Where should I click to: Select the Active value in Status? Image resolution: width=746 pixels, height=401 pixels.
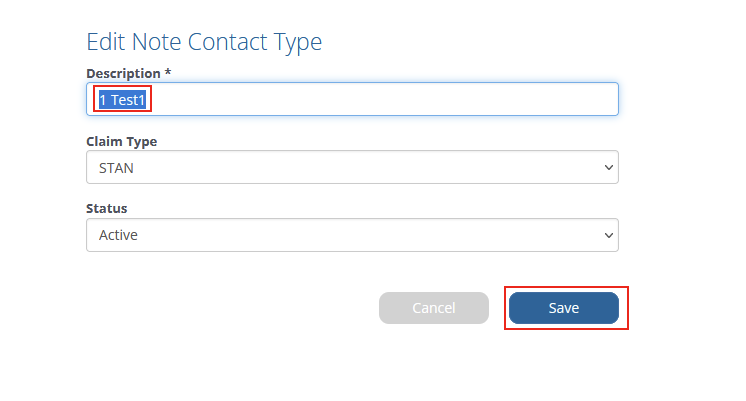(x=118, y=235)
